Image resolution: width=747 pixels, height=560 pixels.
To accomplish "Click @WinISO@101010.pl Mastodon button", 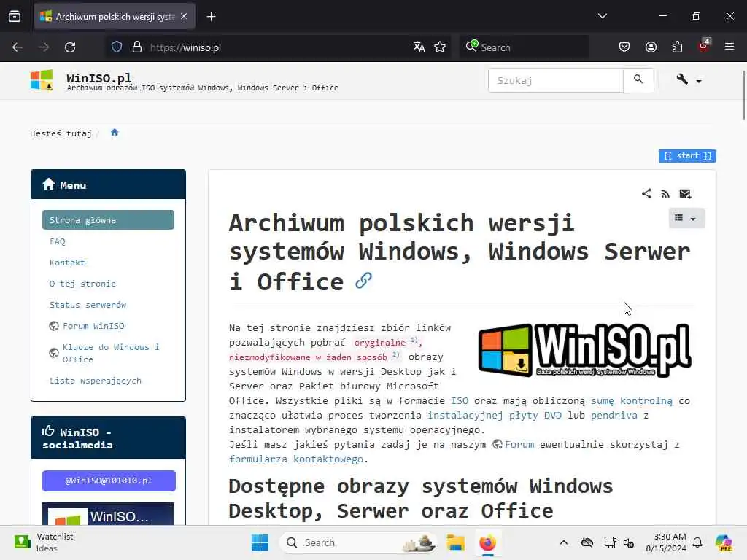I will coord(109,481).
